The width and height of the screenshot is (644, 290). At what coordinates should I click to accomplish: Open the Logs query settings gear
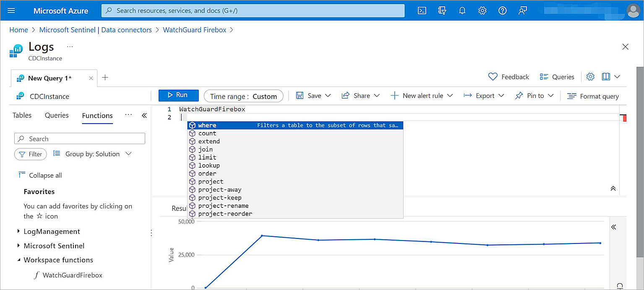click(590, 77)
